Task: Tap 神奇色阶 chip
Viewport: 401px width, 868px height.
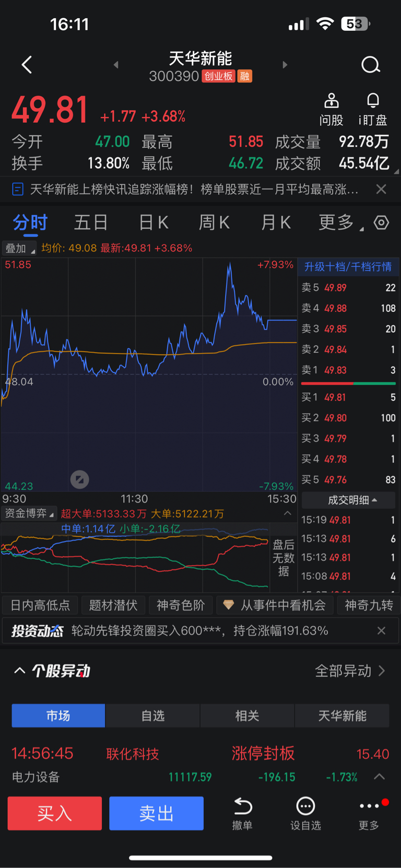Action: (x=181, y=605)
